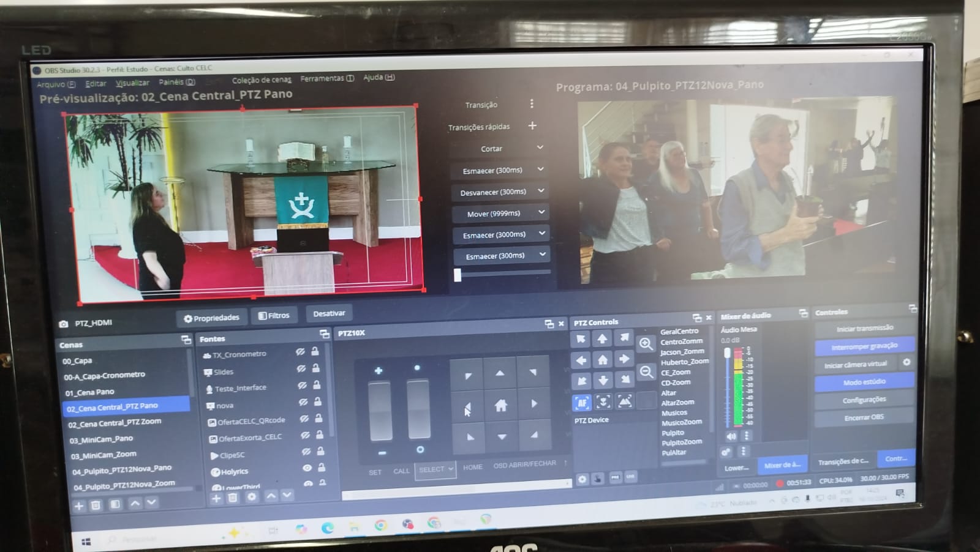Image resolution: width=980 pixels, height=552 pixels.
Task: Zoom out with PTZ Controls magnifier
Action: [x=646, y=372]
